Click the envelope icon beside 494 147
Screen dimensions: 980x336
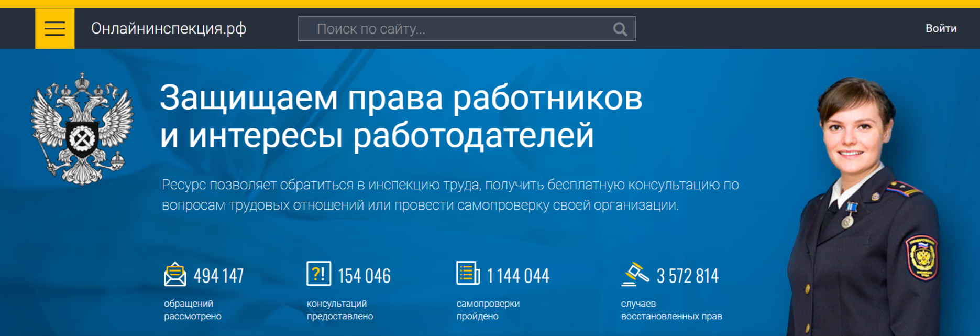pos(175,274)
